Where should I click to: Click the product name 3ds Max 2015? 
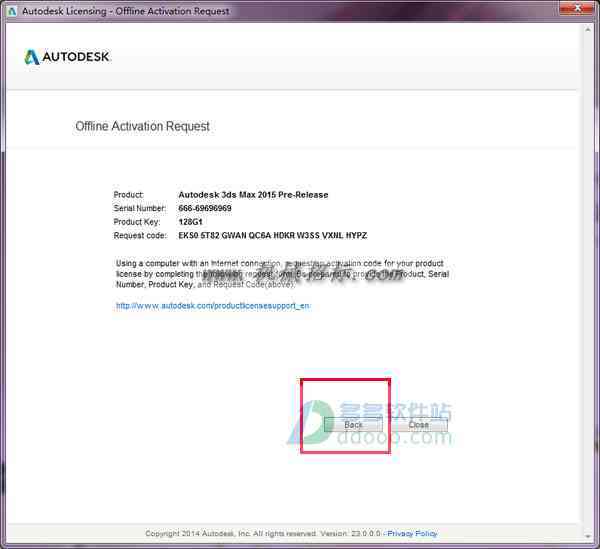coord(253,195)
